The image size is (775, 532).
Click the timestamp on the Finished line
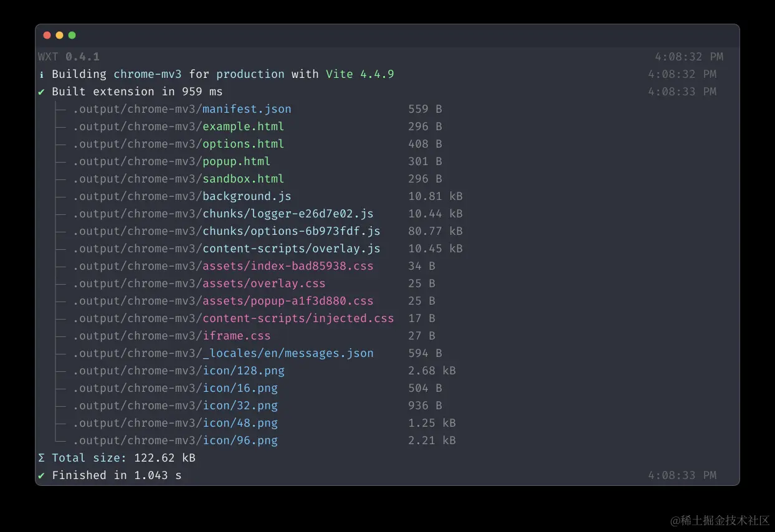682,475
